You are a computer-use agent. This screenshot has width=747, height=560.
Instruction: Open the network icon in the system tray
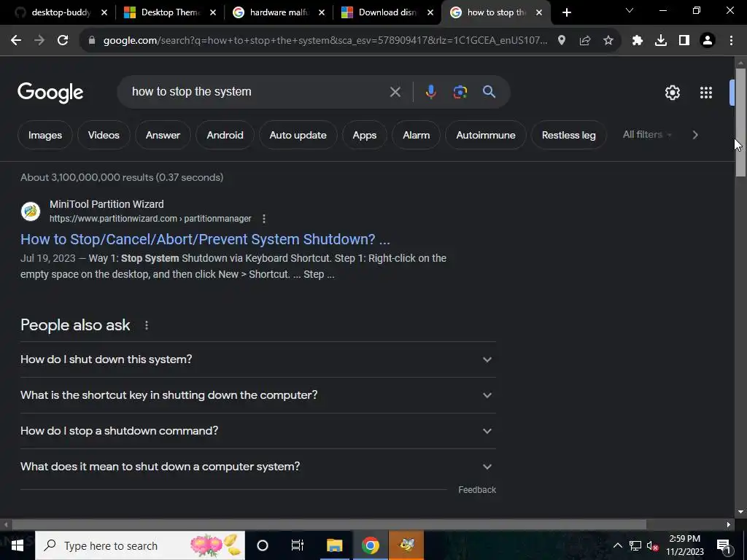(635, 545)
